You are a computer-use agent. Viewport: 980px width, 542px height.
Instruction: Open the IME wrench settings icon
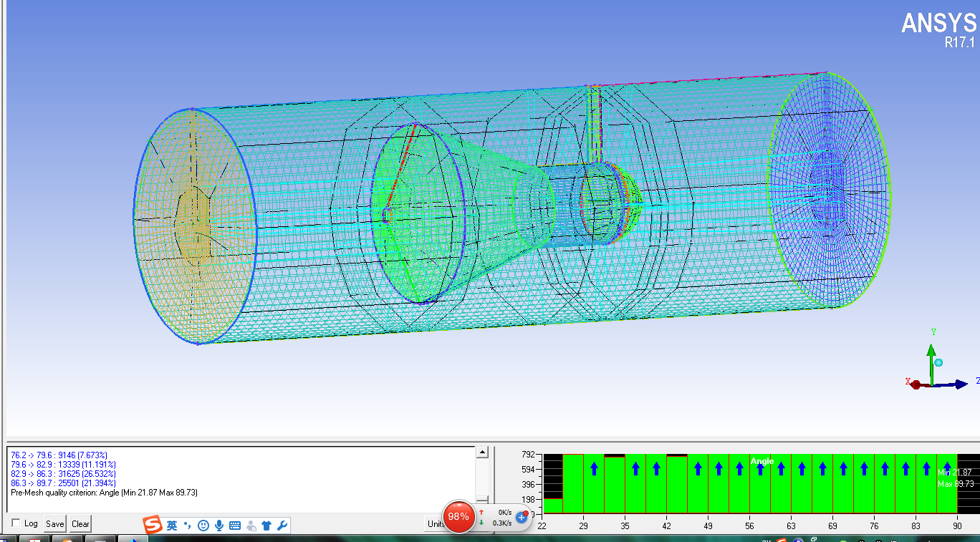(282, 526)
